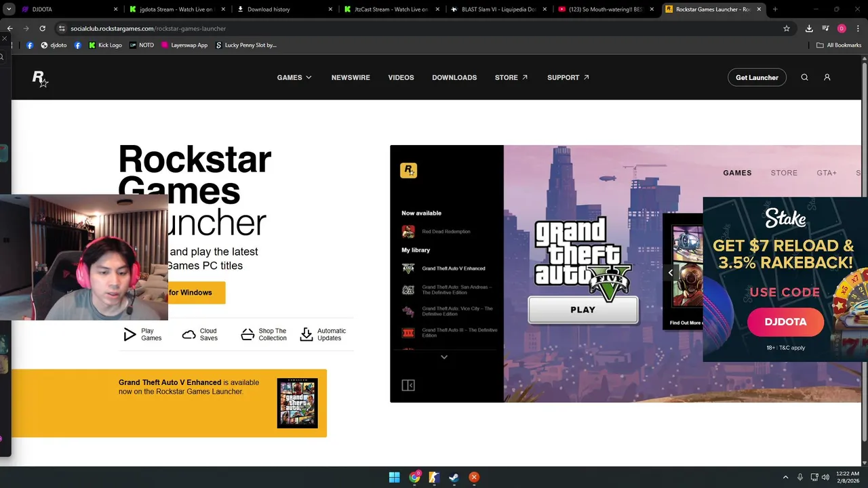View site information icon in address bar
The width and height of the screenshot is (868, 488).
[62, 28]
